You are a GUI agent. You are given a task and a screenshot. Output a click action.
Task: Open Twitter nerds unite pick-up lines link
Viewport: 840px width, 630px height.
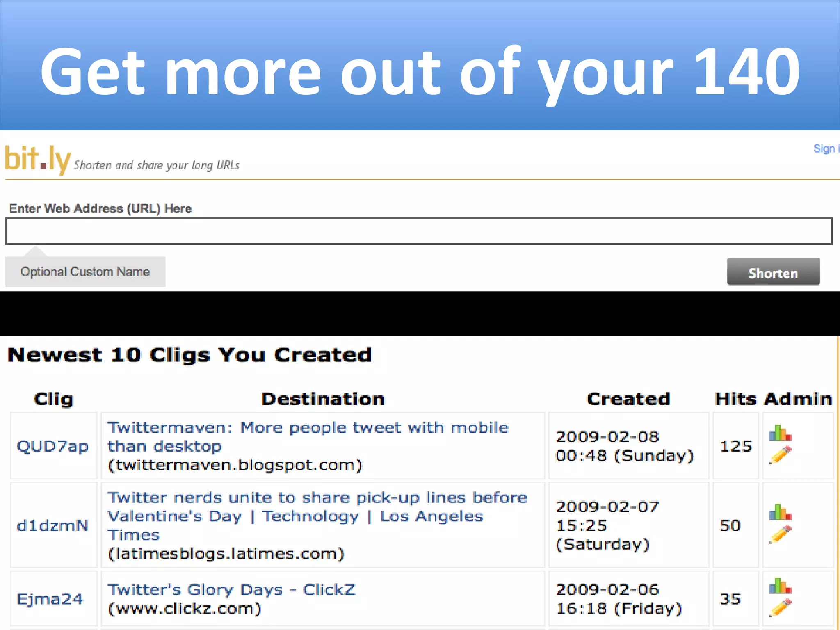click(317, 516)
